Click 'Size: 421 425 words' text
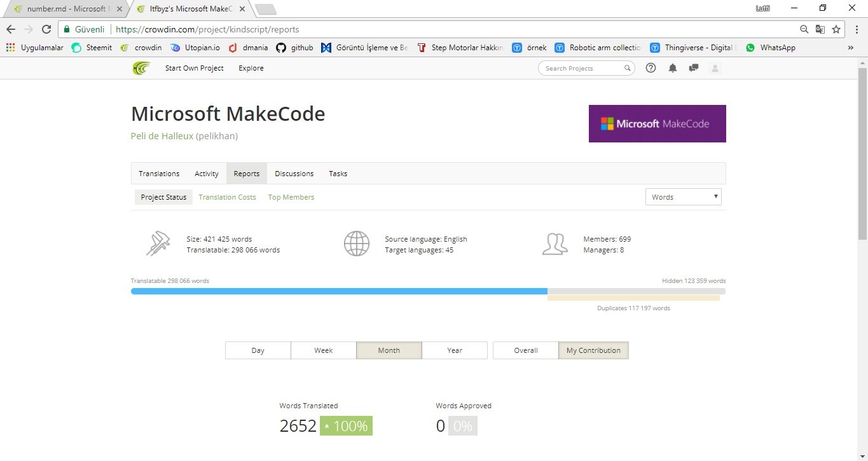 [x=219, y=239]
